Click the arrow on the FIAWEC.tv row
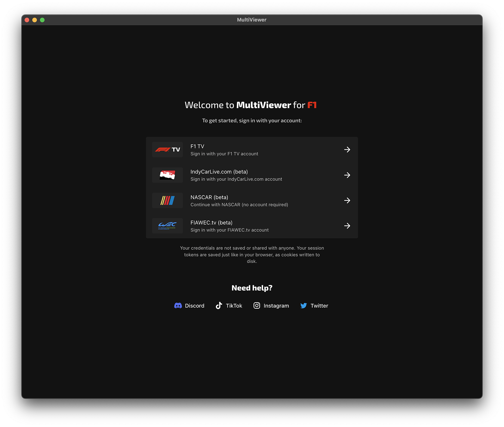This screenshot has height=427, width=504. point(347,225)
